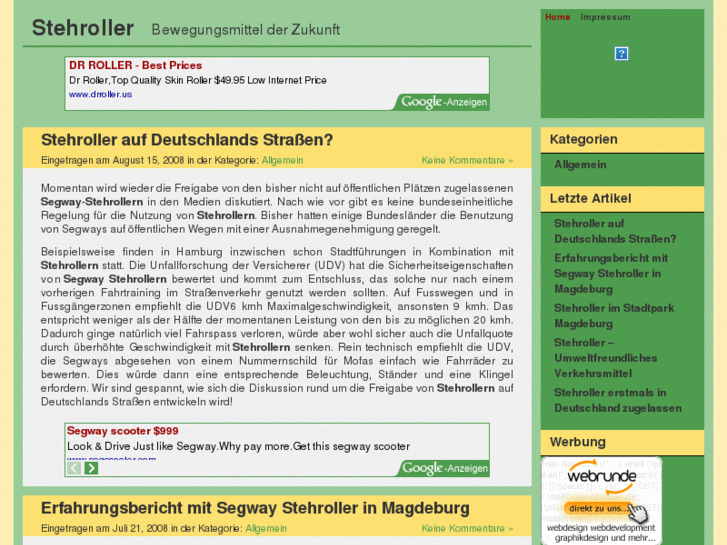Image resolution: width=727 pixels, height=545 pixels.
Task: Click the date text 'Eingetragen am Juli 21, 2008'
Action: pos(104,528)
